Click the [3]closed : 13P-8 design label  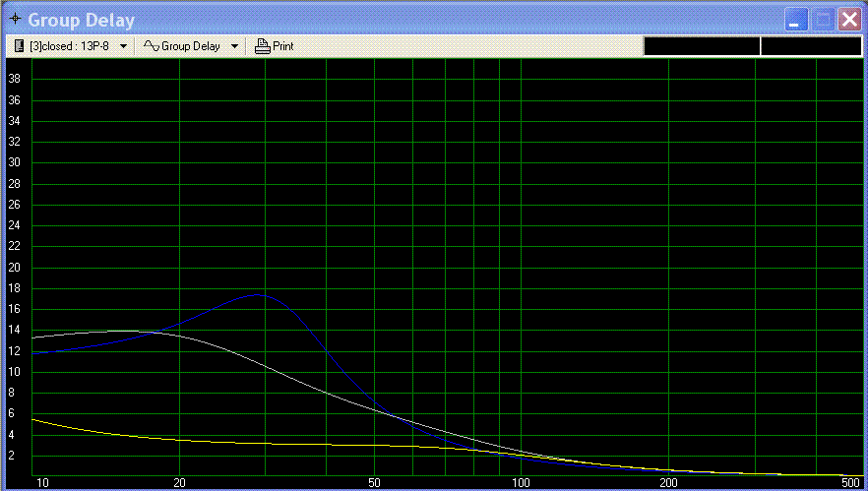(69, 46)
